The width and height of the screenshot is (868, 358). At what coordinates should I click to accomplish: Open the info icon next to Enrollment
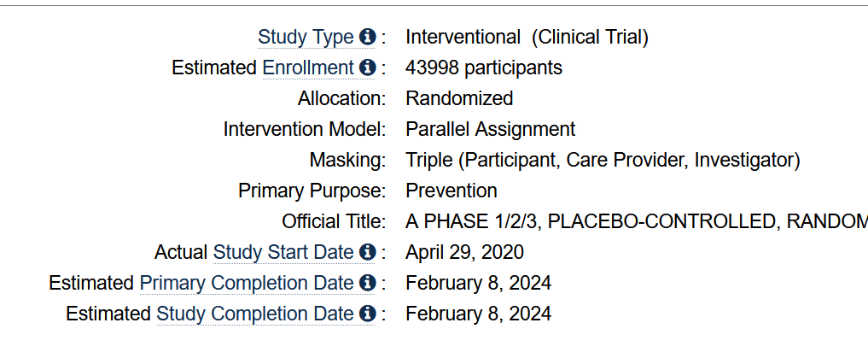[366, 68]
